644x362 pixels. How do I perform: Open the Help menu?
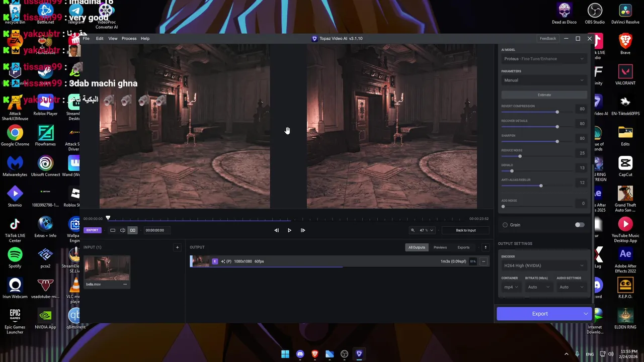145,39
